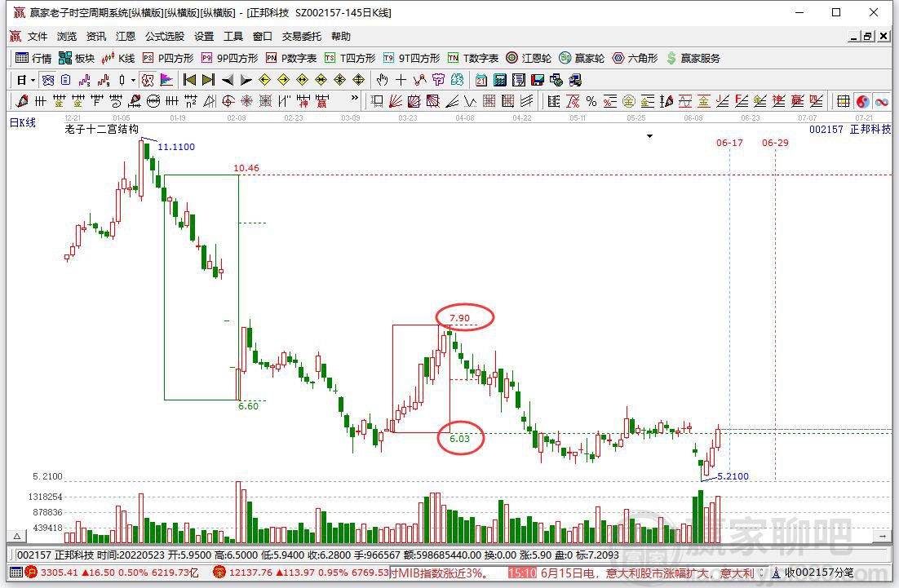Screen dimensions: 899x588
Task: Open 赢家服务 service page
Action: 693,58
